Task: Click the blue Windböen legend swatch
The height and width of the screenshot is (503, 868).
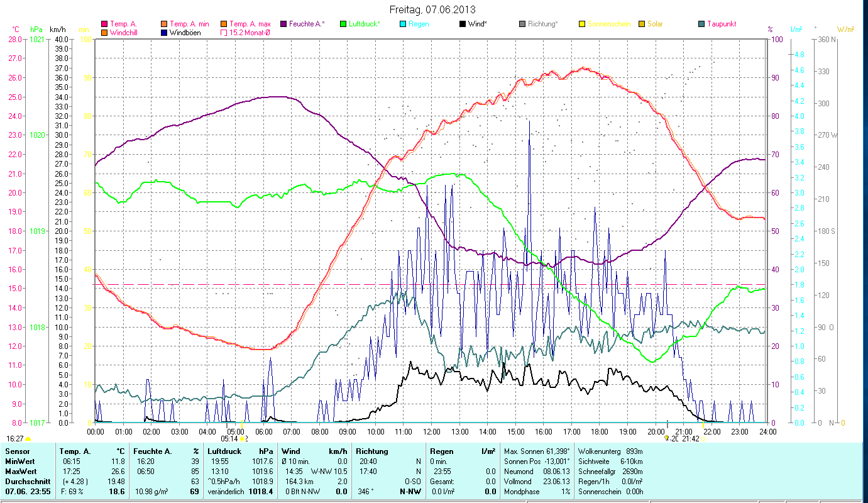Action: (165, 33)
